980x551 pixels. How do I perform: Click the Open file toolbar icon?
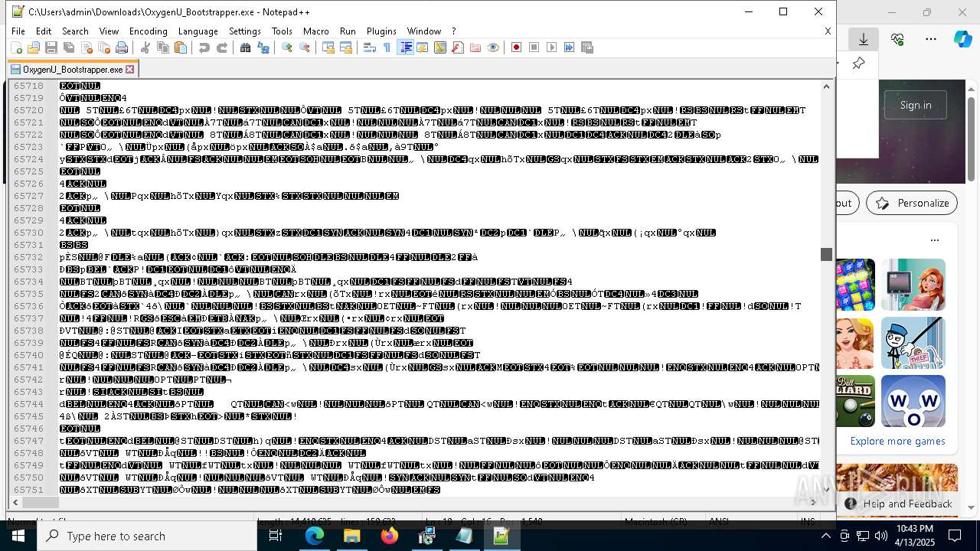coord(34,47)
